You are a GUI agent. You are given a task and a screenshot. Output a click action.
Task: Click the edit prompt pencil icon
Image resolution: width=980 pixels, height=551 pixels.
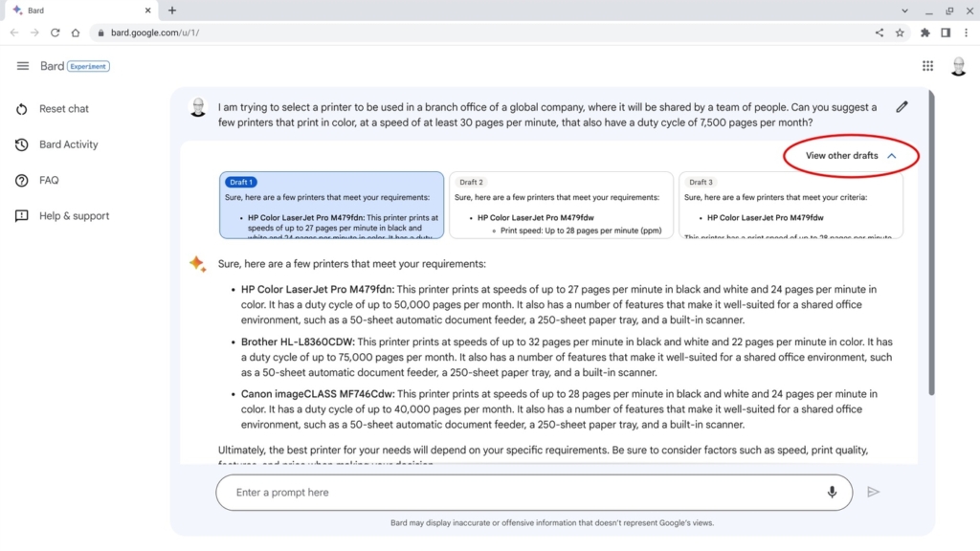coord(901,106)
